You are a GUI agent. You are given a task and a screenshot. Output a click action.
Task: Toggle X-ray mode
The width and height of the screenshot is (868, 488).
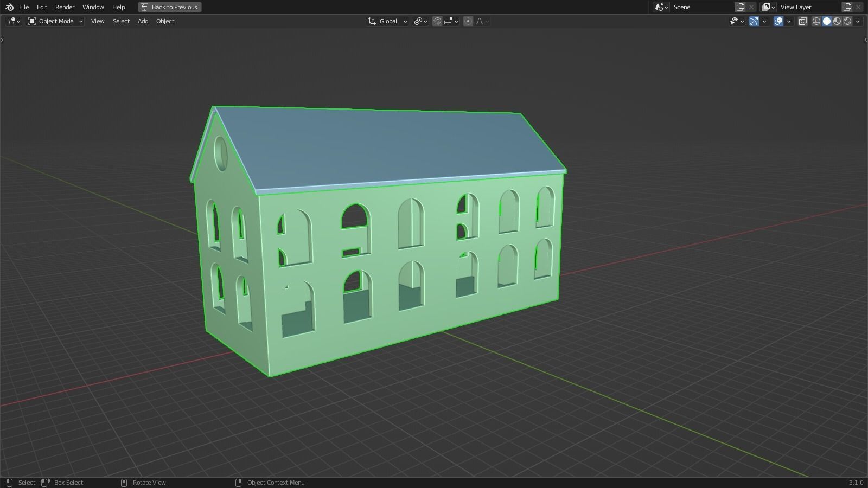[x=803, y=21]
